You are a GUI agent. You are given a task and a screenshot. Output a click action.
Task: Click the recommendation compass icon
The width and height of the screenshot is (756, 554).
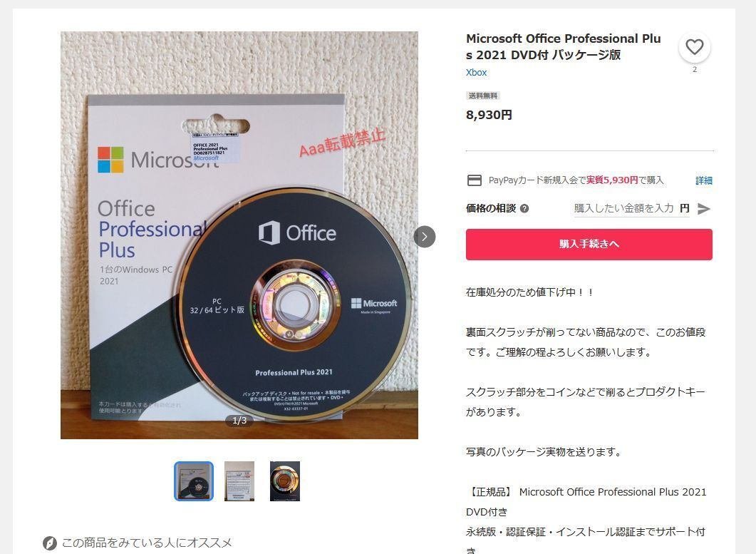coord(50,543)
